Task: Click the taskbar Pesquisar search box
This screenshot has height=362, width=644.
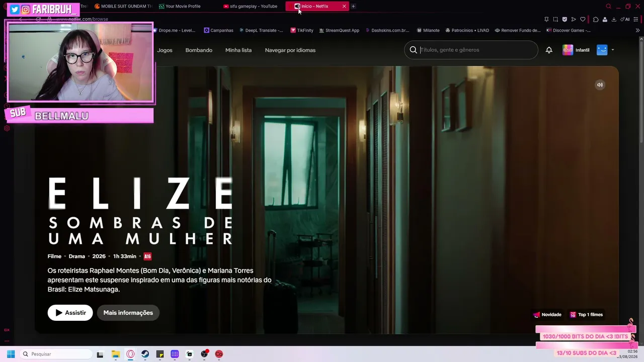Action: [55, 354]
